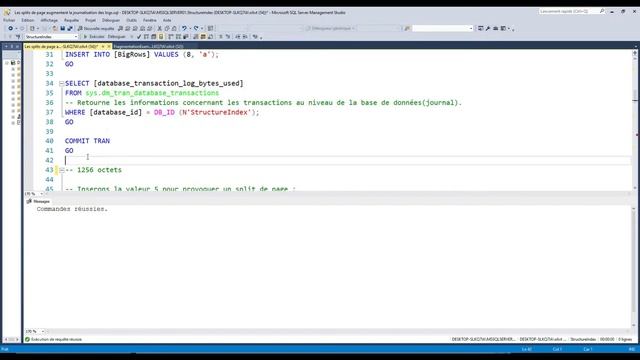640x360 pixels.
Task: Click the DB_ID function in WHERE clause
Action: [164, 112]
